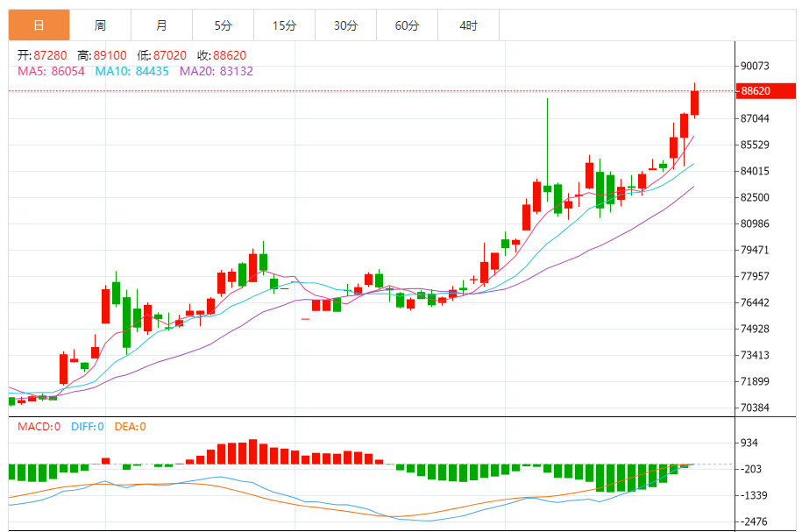Show the 30分 interval chart
The height and width of the screenshot is (532, 802).
coord(345,26)
